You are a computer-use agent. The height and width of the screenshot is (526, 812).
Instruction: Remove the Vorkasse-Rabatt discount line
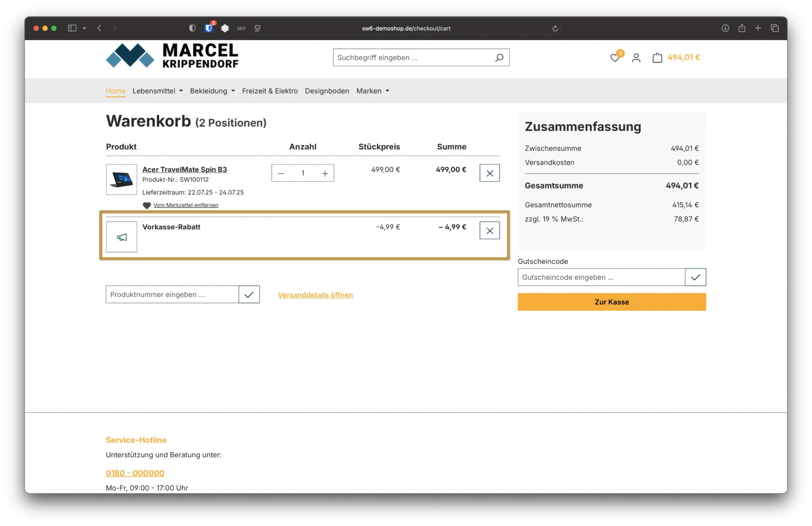489,230
